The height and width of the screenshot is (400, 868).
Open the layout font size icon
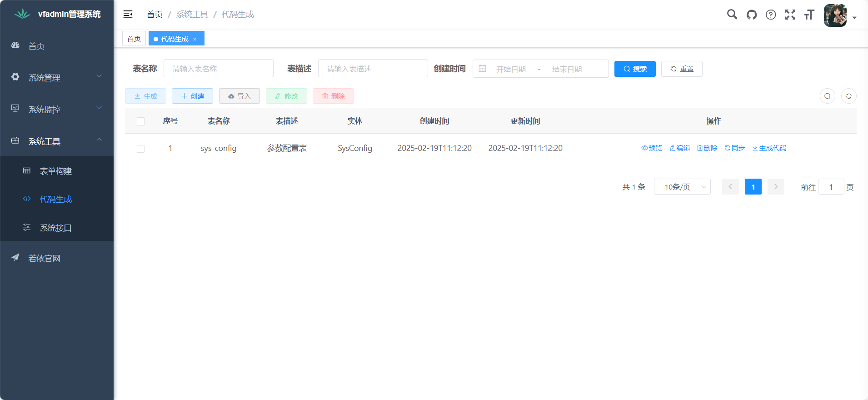click(809, 15)
